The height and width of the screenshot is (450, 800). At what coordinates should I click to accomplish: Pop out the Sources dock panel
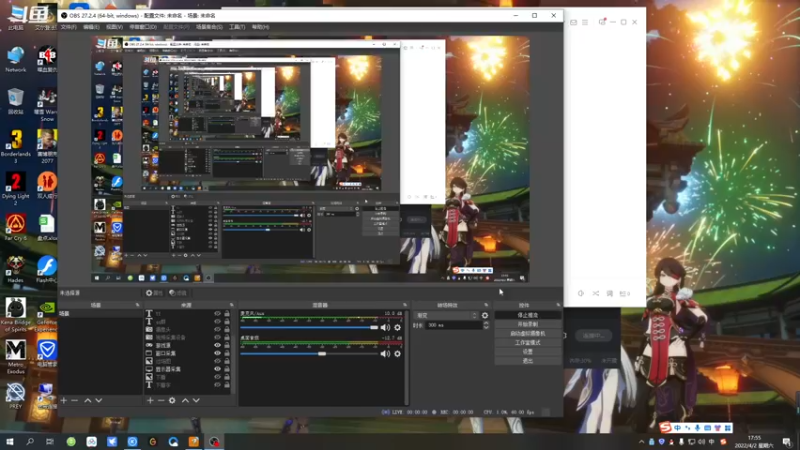[x=232, y=305]
